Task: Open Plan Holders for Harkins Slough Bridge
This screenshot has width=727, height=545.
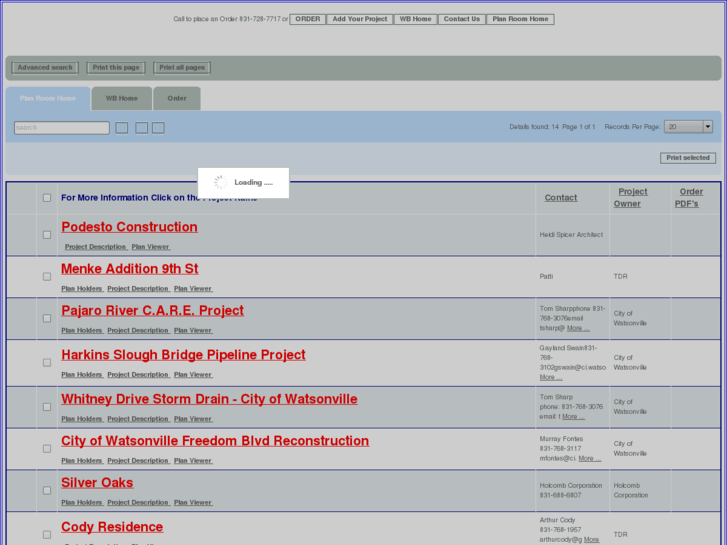Action: point(82,374)
